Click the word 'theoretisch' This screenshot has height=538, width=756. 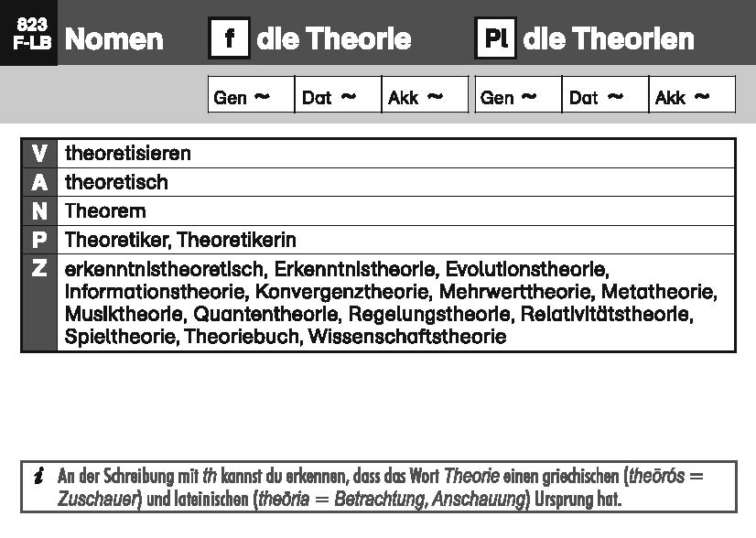point(116,182)
